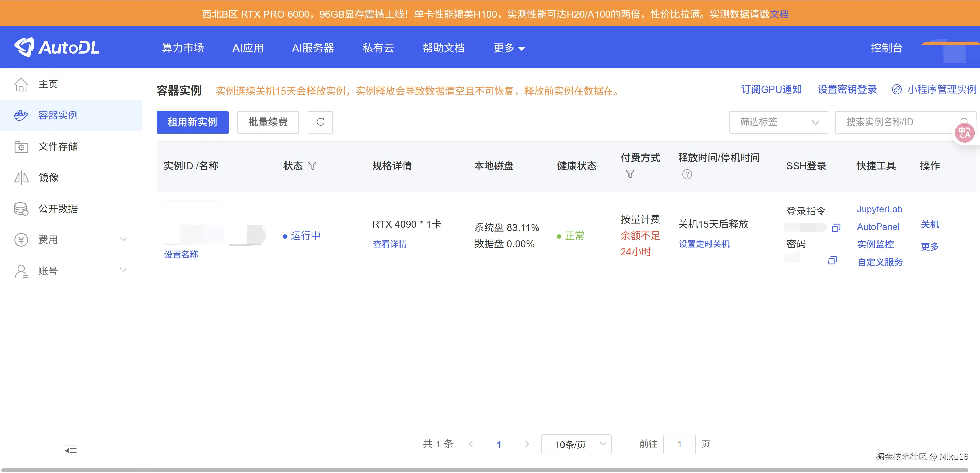Open the 文件存储 sidebar section

click(58, 147)
